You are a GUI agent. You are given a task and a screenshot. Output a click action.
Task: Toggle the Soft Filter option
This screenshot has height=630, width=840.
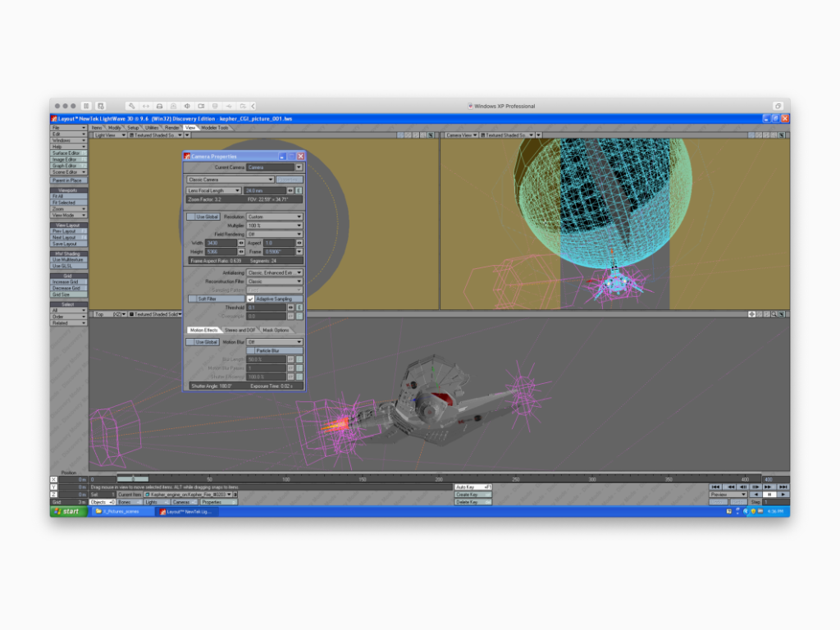tap(216, 299)
